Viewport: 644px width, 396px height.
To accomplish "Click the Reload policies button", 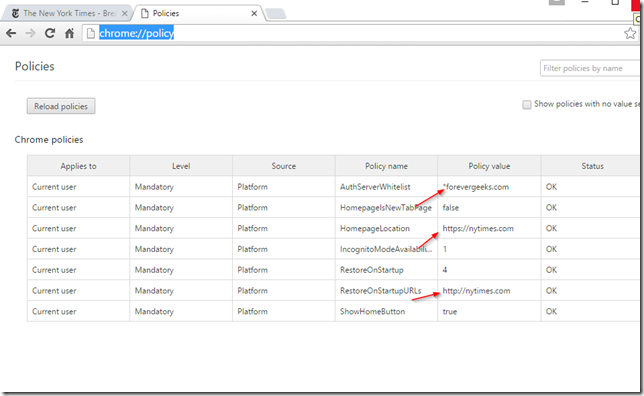I will 61,106.
